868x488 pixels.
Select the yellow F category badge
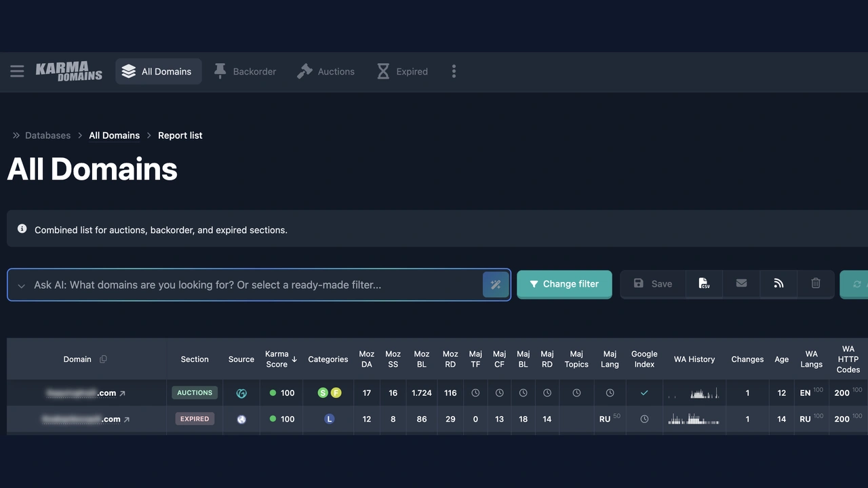(x=335, y=393)
